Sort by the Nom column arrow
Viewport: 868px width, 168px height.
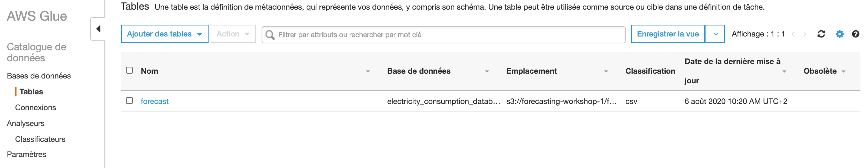click(x=368, y=72)
